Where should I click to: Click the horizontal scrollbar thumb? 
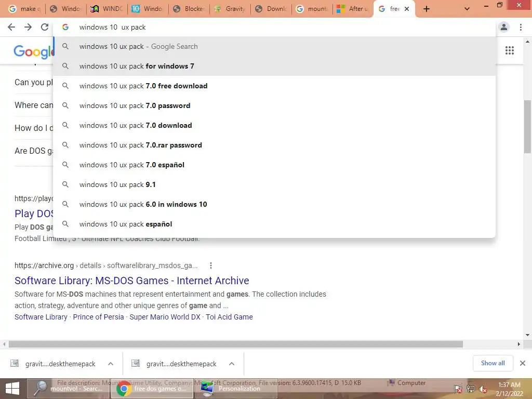pos(235,344)
